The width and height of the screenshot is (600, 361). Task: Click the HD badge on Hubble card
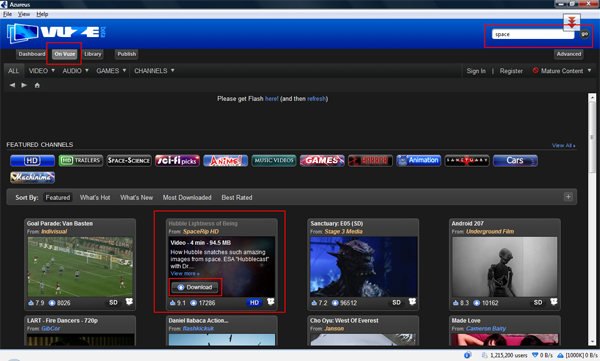254,303
